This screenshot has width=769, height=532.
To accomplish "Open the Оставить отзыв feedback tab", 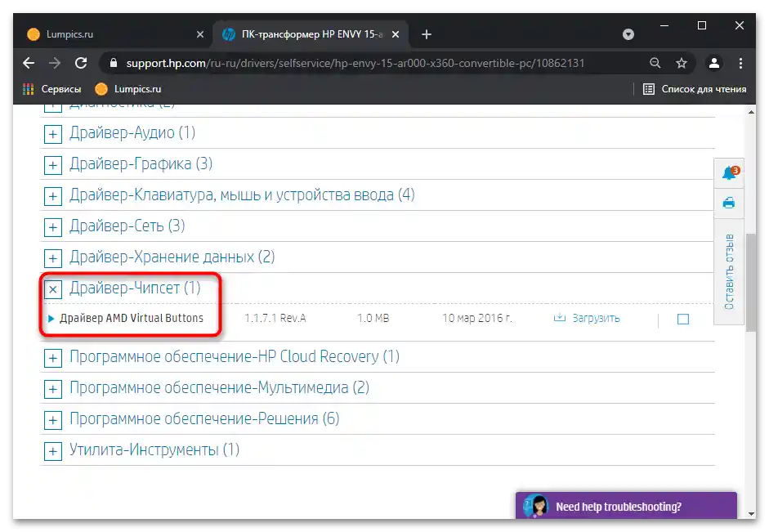I will tap(729, 271).
